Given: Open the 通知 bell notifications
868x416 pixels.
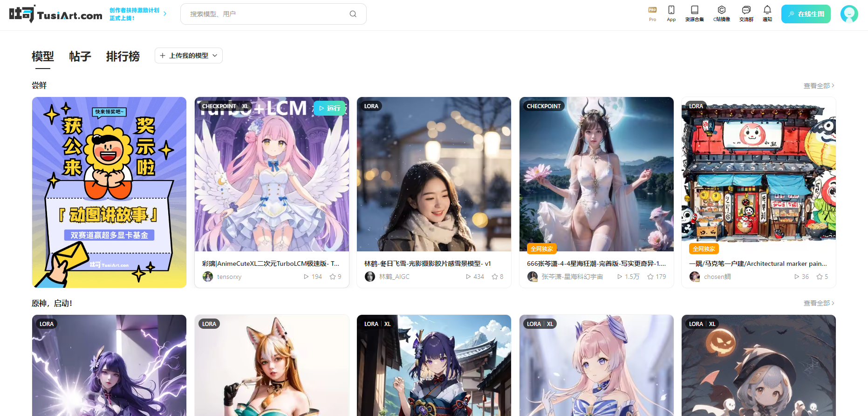Looking at the screenshot, I should (x=767, y=14).
